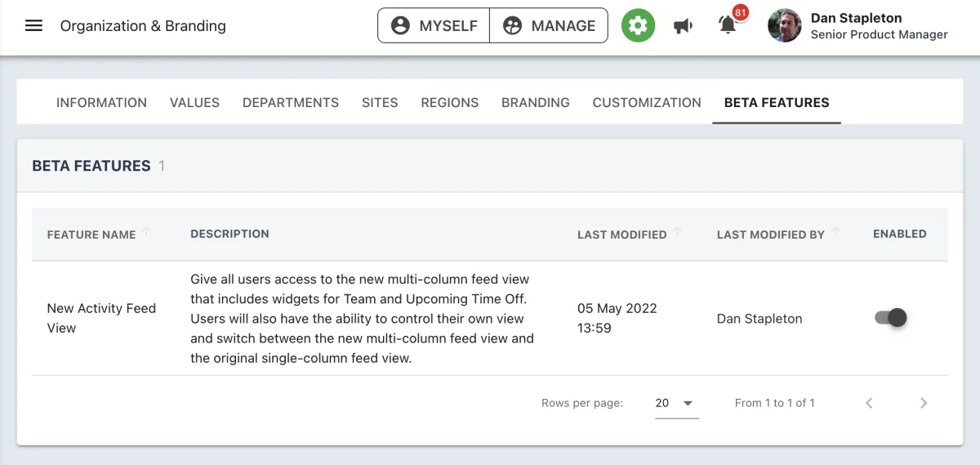Click 'Organization & Branding' page title

point(143,25)
